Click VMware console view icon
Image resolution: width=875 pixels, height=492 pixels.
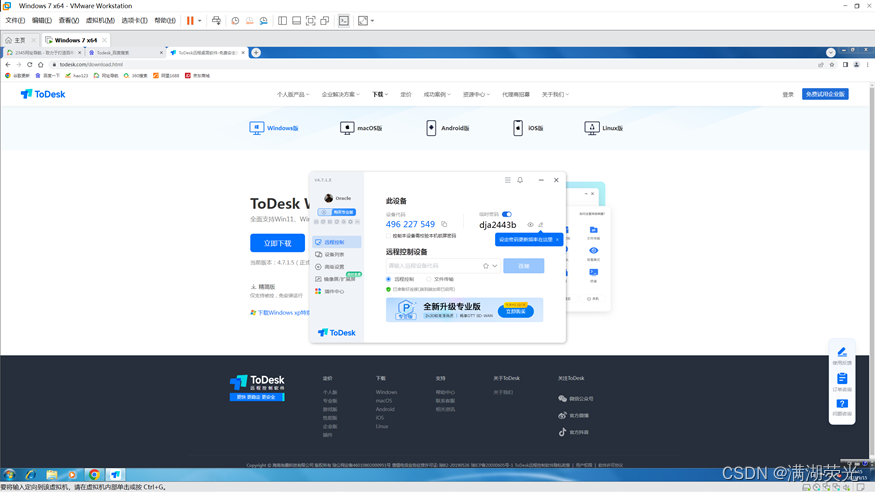point(344,21)
